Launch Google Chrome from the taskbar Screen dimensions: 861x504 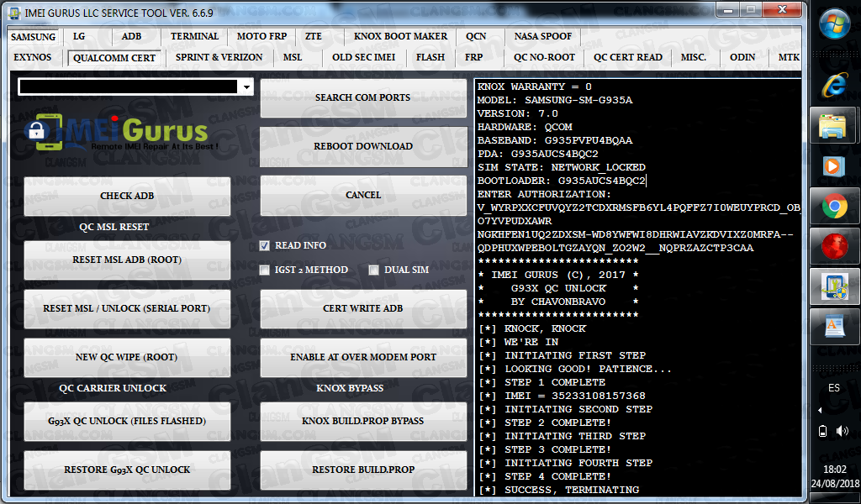834,206
